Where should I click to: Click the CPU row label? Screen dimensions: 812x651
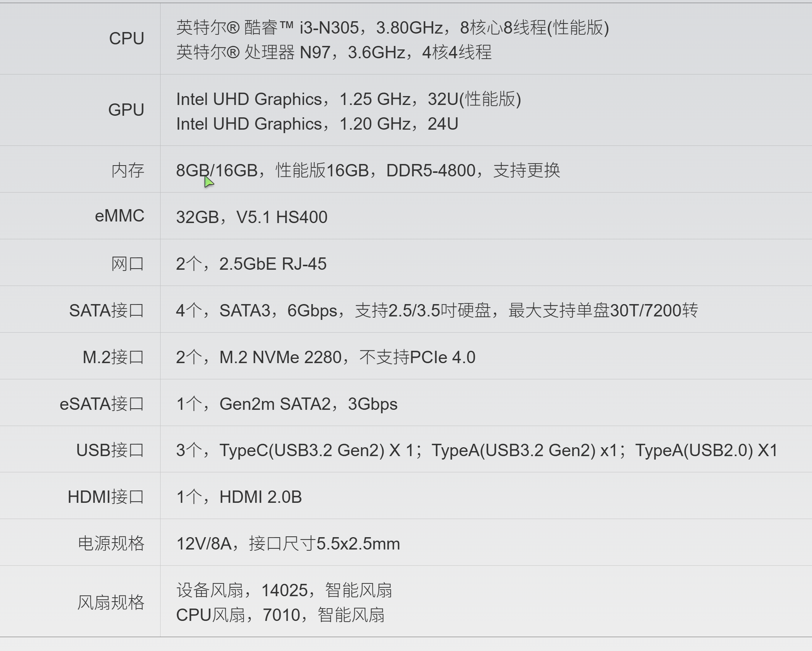click(x=127, y=39)
